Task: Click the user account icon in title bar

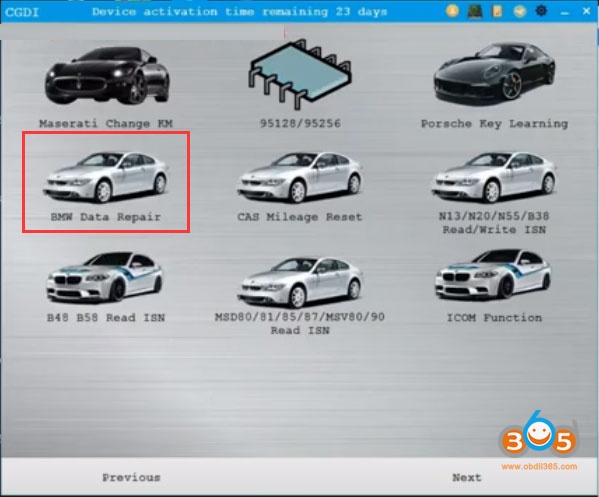Action: coord(452,11)
